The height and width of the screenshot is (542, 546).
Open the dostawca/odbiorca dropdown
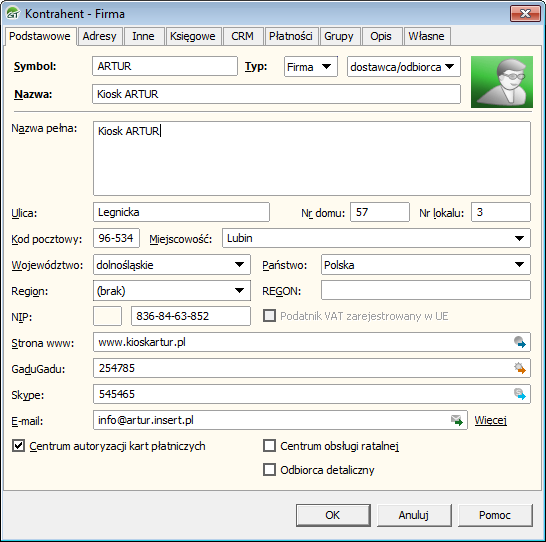[x=404, y=66]
